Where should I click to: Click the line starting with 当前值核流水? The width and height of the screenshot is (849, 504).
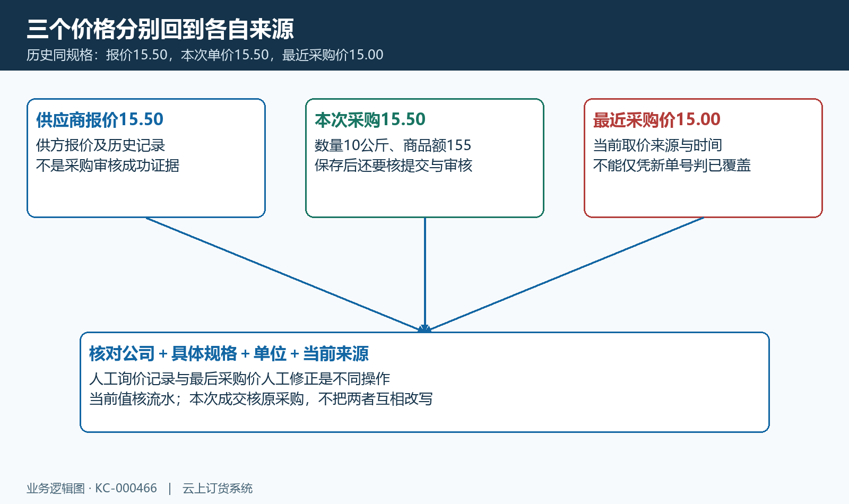click(261, 399)
